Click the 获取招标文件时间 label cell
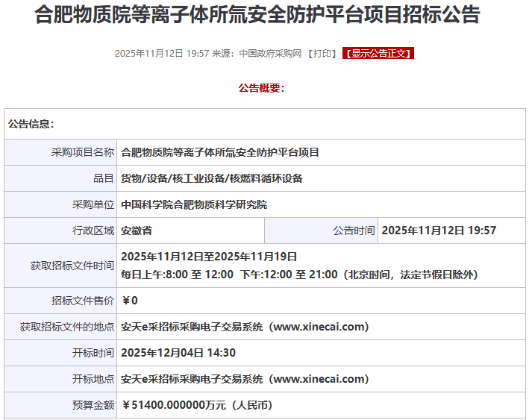Screen dimensions: 529x420 tap(60, 266)
